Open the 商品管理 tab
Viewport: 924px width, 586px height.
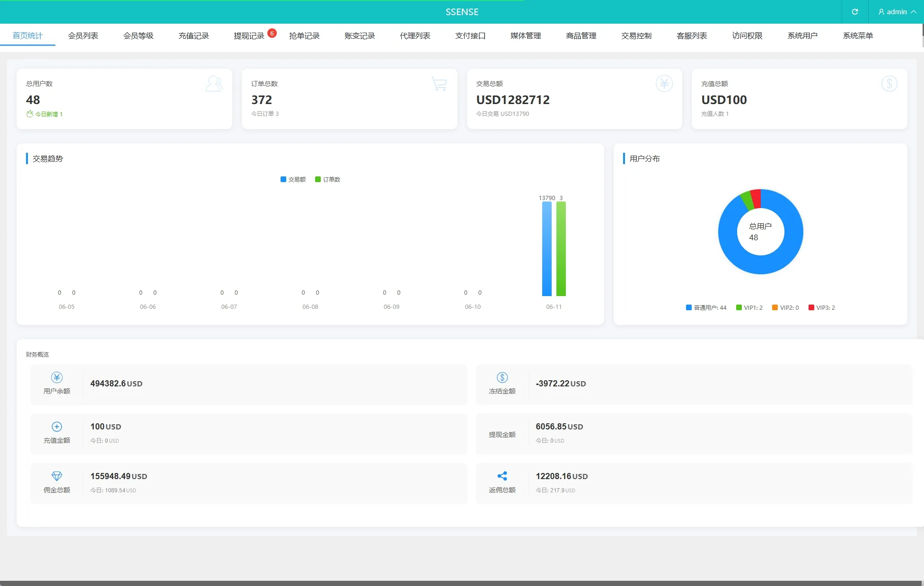pos(581,36)
